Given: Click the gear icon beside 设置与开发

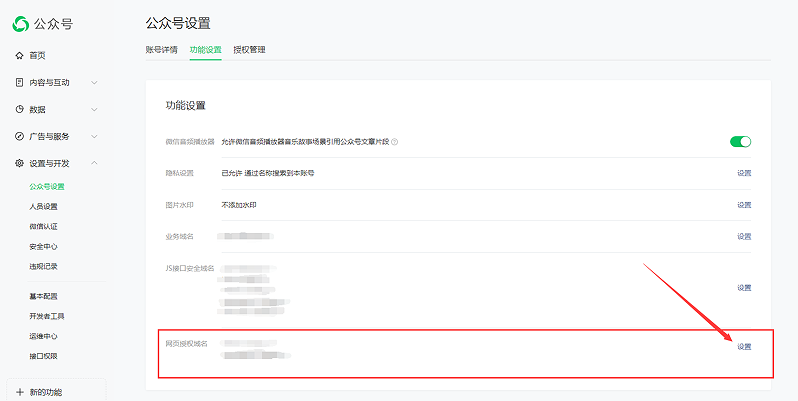Looking at the screenshot, I should 19,163.
